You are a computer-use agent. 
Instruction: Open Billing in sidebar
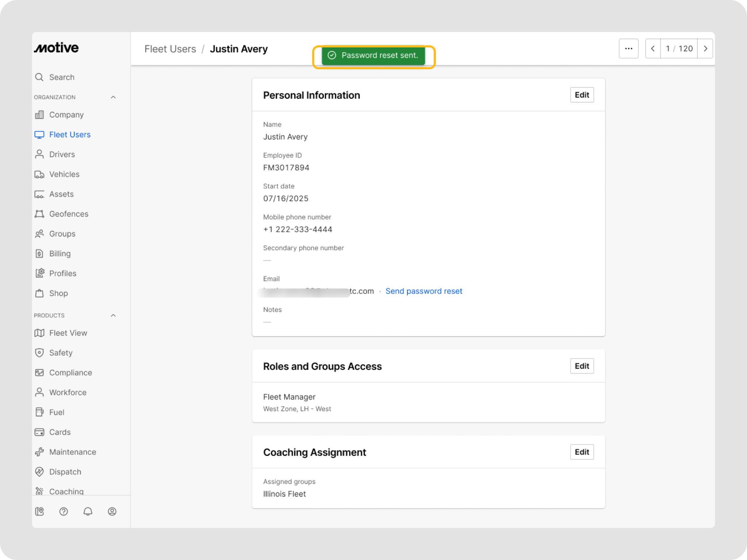click(60, 254)
